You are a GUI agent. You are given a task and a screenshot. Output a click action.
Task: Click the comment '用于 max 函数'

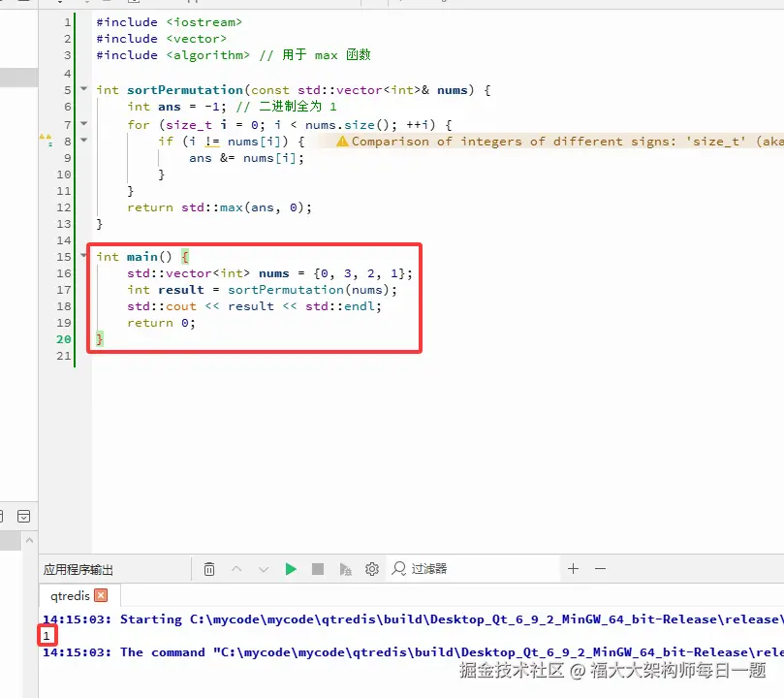tap(327, 54)
